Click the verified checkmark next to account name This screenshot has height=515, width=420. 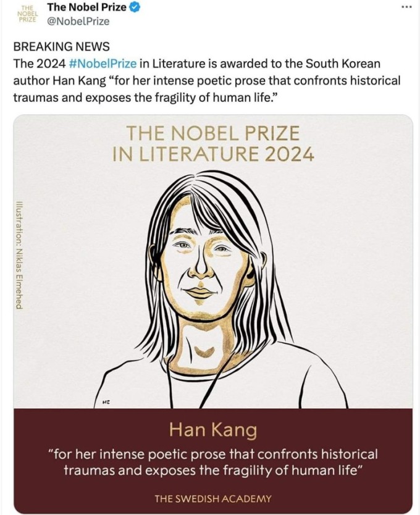click(x=133, y=7)
